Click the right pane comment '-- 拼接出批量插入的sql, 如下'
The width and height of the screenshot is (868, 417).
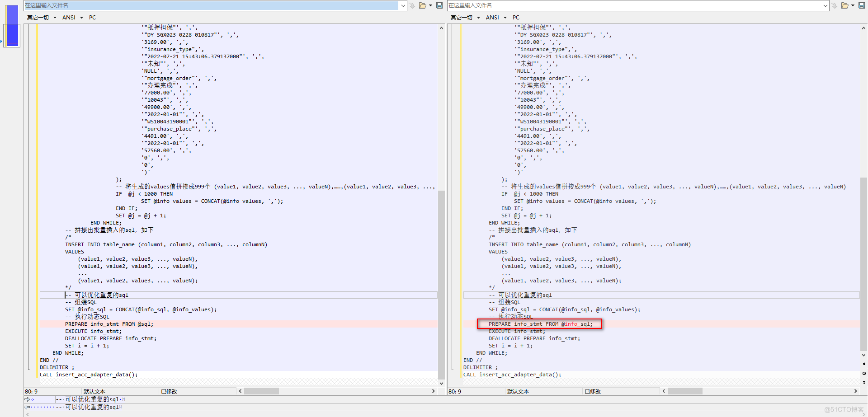click(x=533, y=230)
